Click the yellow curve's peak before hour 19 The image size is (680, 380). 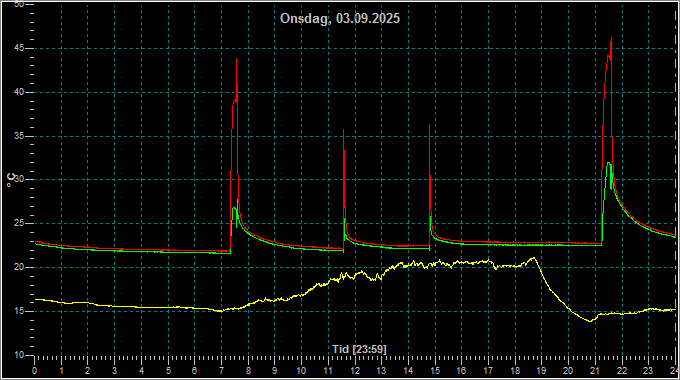(533, 258)
